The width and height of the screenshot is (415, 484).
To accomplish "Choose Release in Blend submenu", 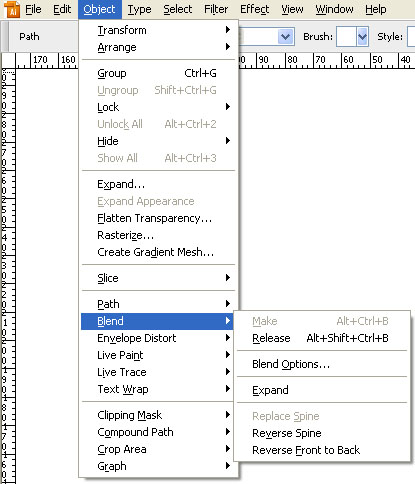I will tap(322, 338).
